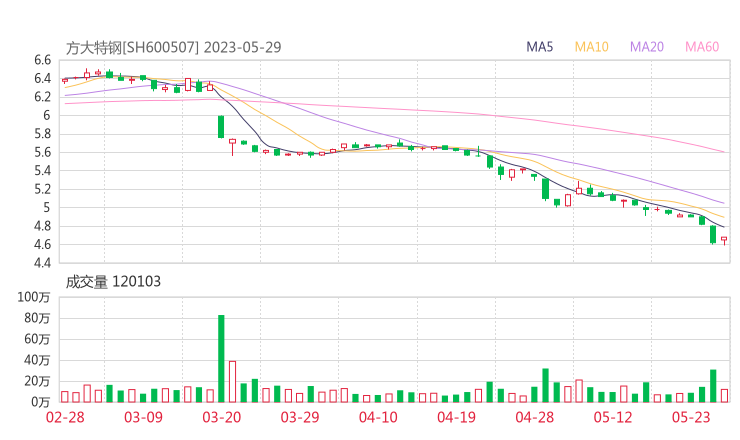Viewport: 740px width, 440px height.
Task: Click the 100万 volume axis label
Action: tap(34, 297)
